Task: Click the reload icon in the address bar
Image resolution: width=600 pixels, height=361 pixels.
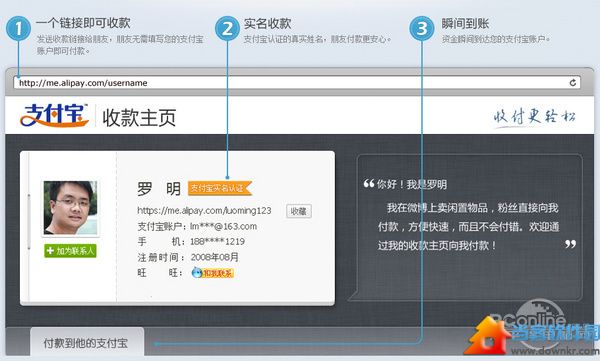Action: point(572,83)
